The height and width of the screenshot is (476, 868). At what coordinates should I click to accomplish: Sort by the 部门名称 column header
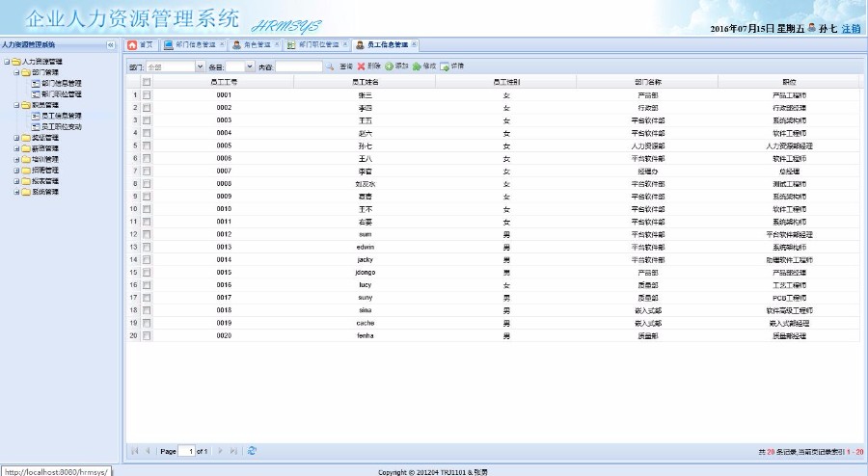[648, 82]
